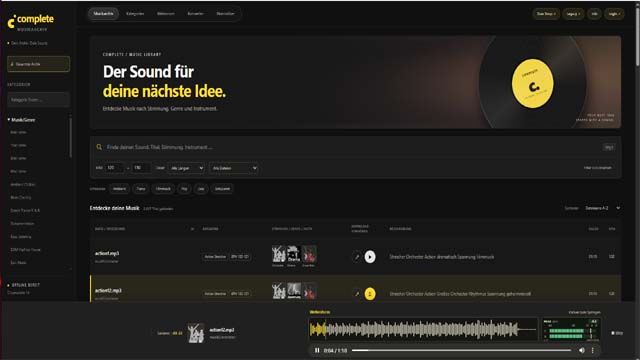This screenshot has width=640, height=360.
Task: Click the small box at the search bar's right end
Action: [609, 147]
